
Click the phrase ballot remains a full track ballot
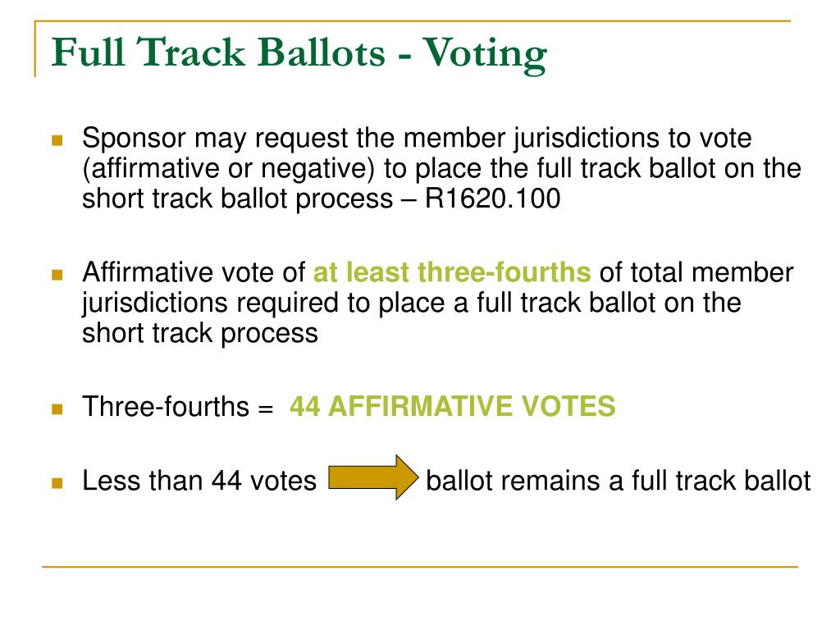point(619,481)
